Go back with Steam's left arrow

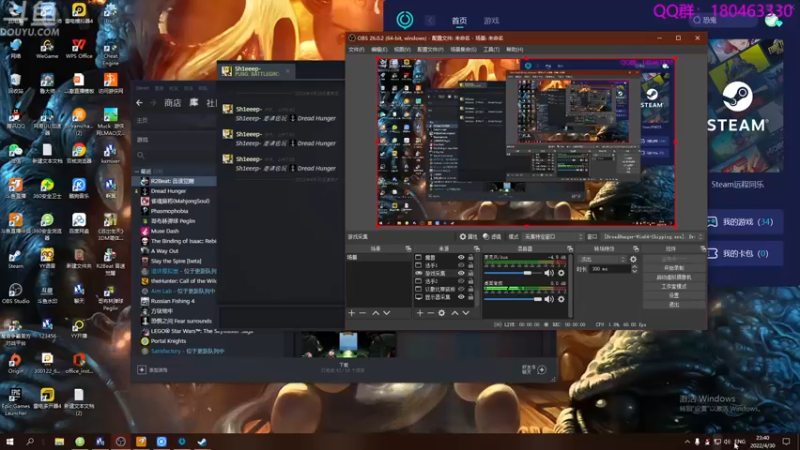[139, 103]
